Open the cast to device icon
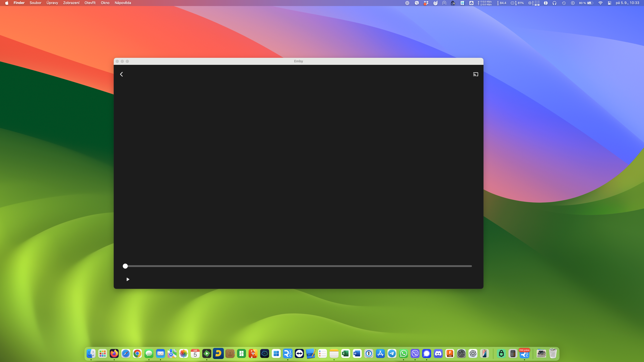The height and width of the screenshot is (362, 644). coord(475,74)
